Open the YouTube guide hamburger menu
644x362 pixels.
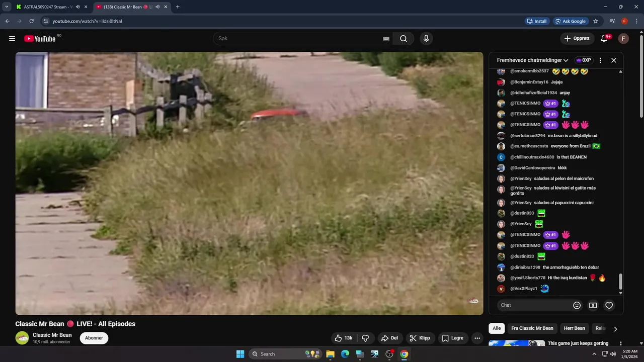point(12,39)
